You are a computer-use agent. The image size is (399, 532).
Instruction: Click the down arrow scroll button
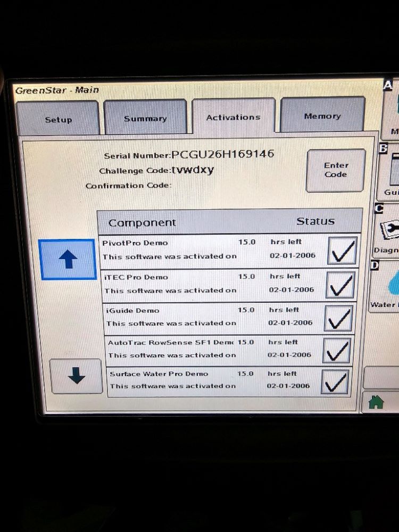pyautogui.click(x=76, y=376)
